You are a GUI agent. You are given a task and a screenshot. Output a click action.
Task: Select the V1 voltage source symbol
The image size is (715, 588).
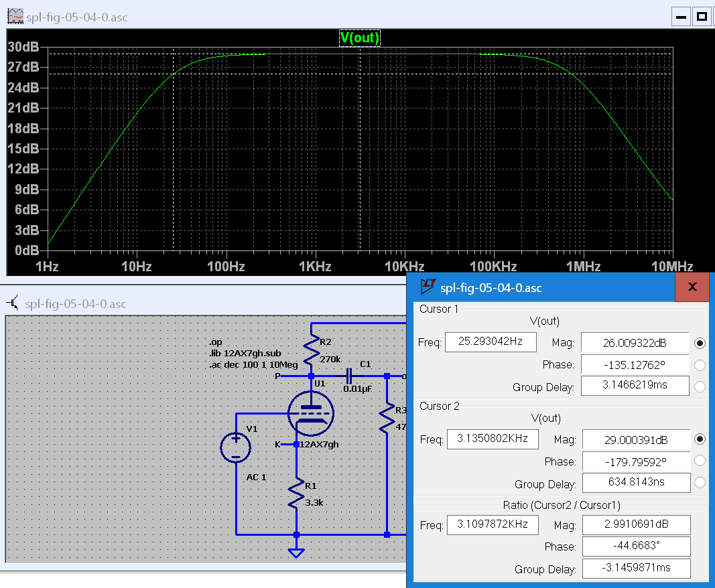click(x=236, y=447)
